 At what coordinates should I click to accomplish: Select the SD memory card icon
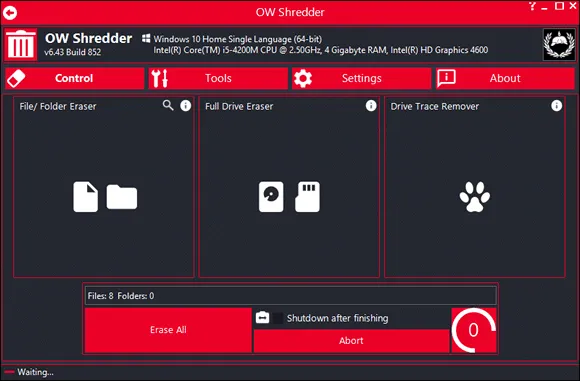click(307, 196)
